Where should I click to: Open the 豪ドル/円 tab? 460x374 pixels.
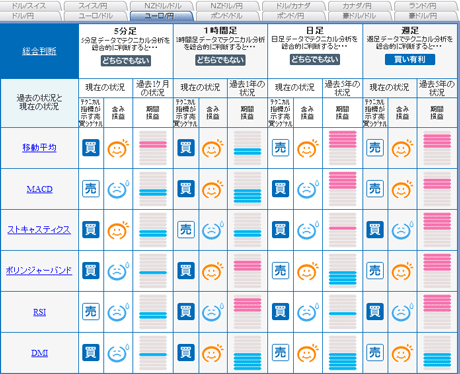pyautogui.click(x=426, y=16)
